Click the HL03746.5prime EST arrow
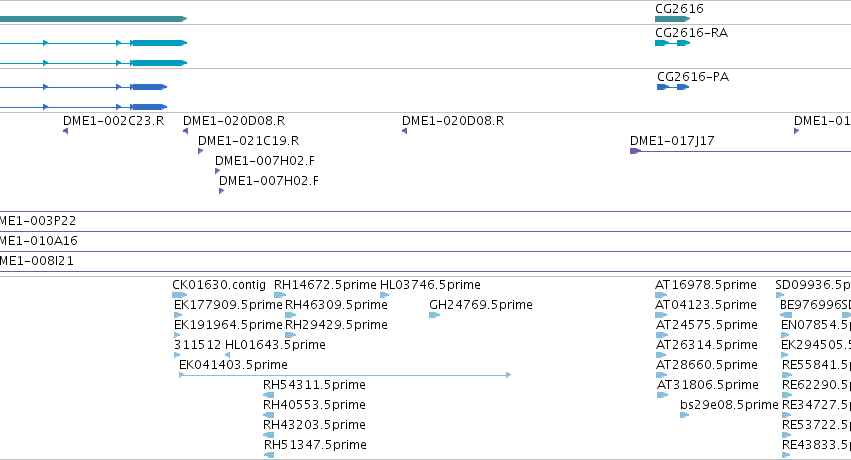 tap(385, 295)
